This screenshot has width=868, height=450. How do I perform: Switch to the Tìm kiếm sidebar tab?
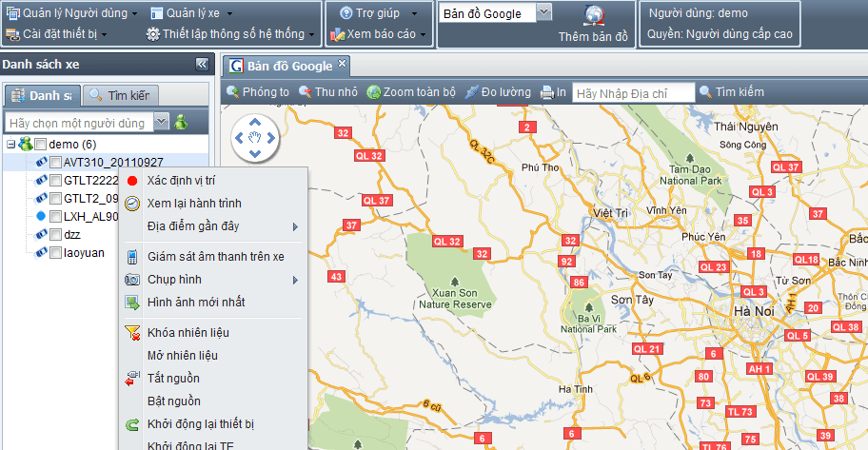121,96
